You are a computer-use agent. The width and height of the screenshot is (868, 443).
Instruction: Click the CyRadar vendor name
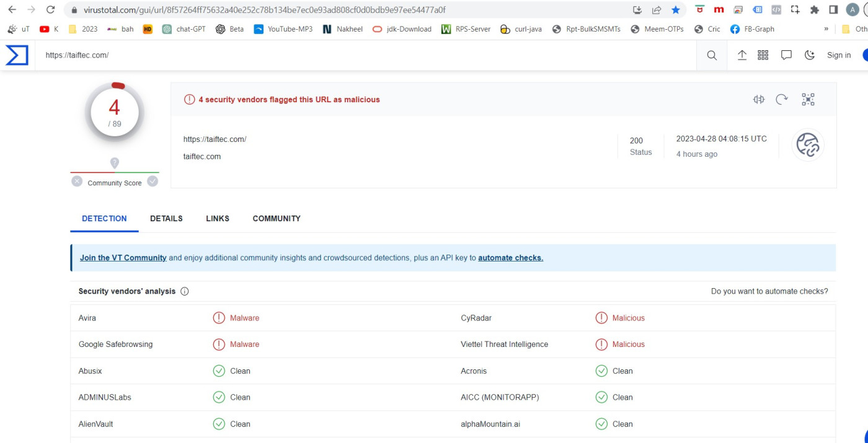click(x=476, y=318)
